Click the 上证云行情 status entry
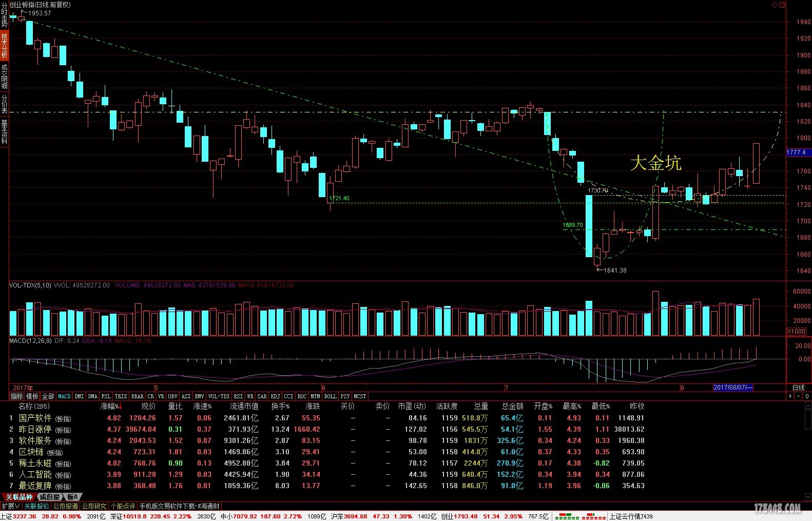 pos(631,516)
